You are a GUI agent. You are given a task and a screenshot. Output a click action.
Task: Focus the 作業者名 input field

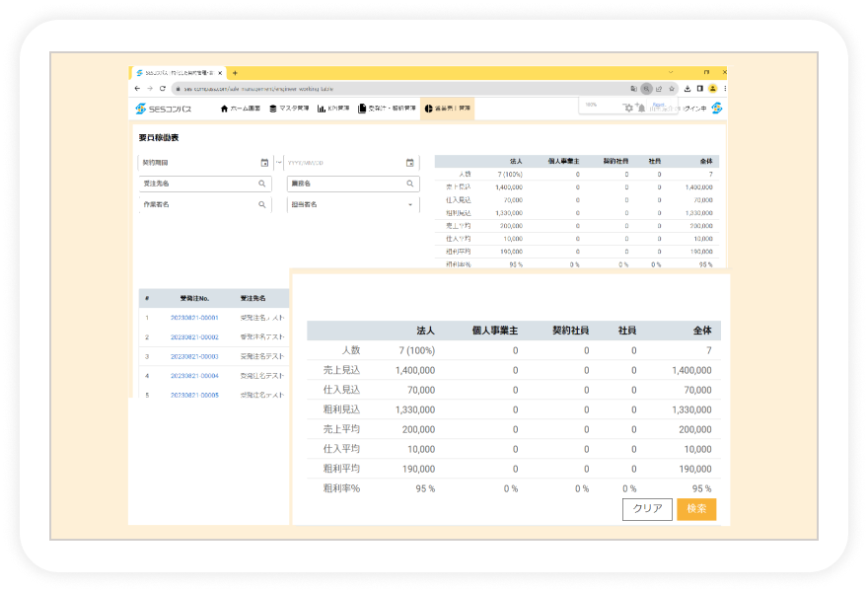204,204
